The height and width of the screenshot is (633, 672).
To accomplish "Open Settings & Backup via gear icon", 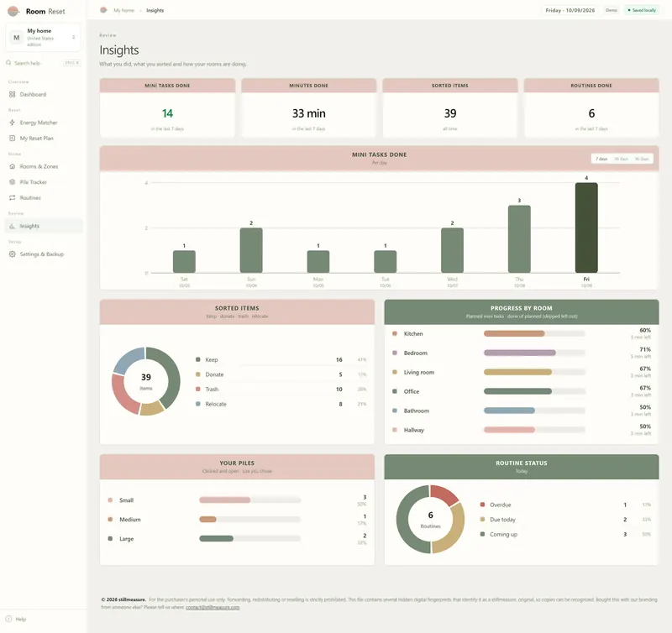I will tap(12, 254).
